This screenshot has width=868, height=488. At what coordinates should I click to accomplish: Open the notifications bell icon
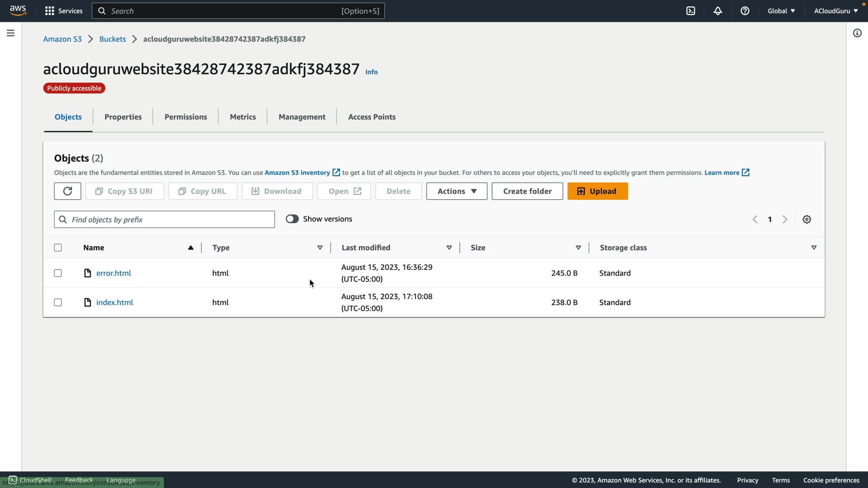tap(717, 11)
